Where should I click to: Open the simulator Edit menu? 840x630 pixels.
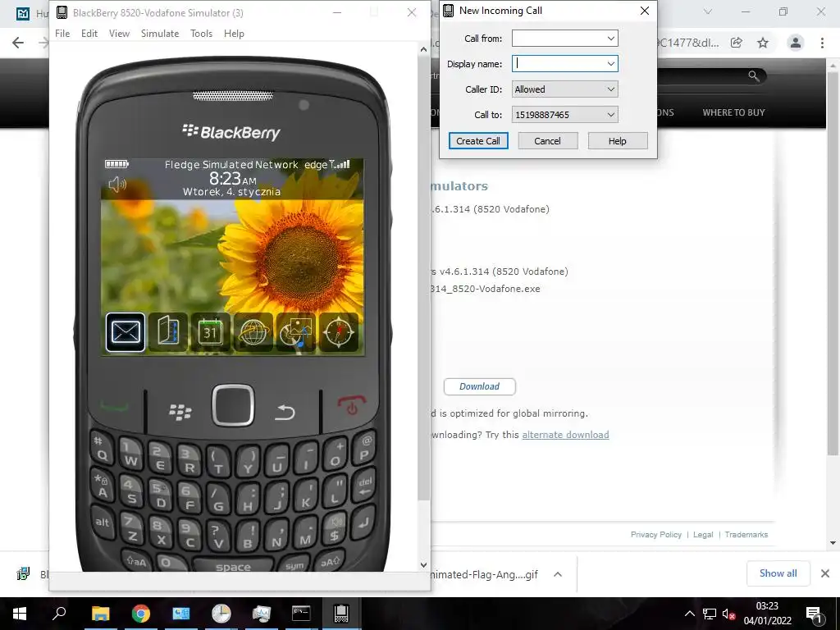(x=89, y=33)
